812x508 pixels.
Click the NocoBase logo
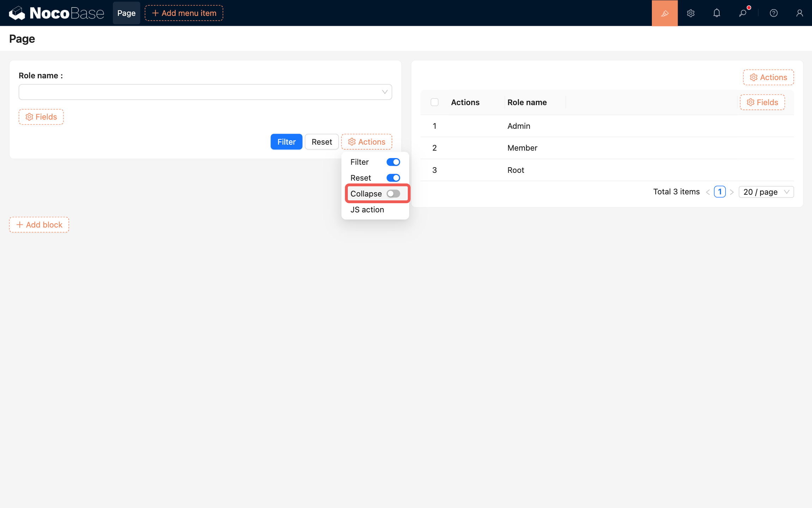(56, 13)
